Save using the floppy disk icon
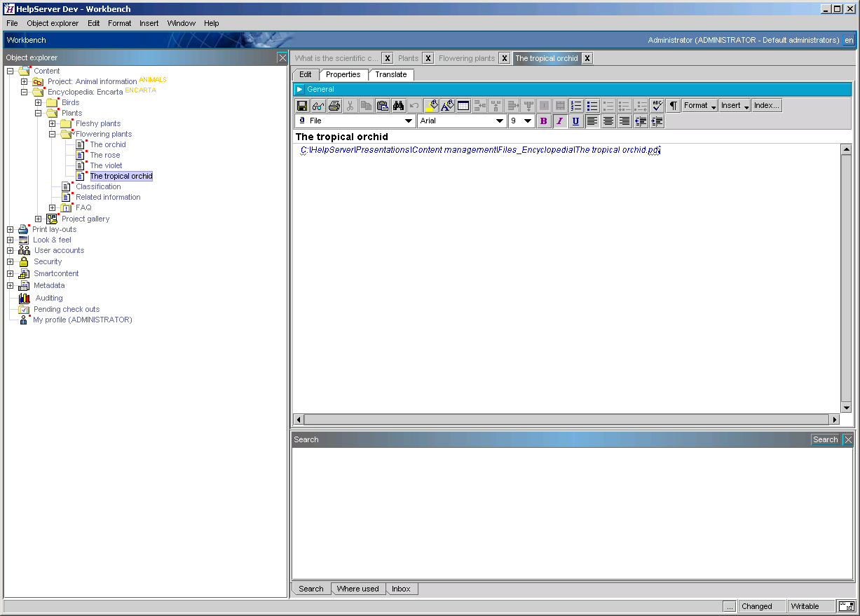 pyautogui.click(x=302, y=106)
